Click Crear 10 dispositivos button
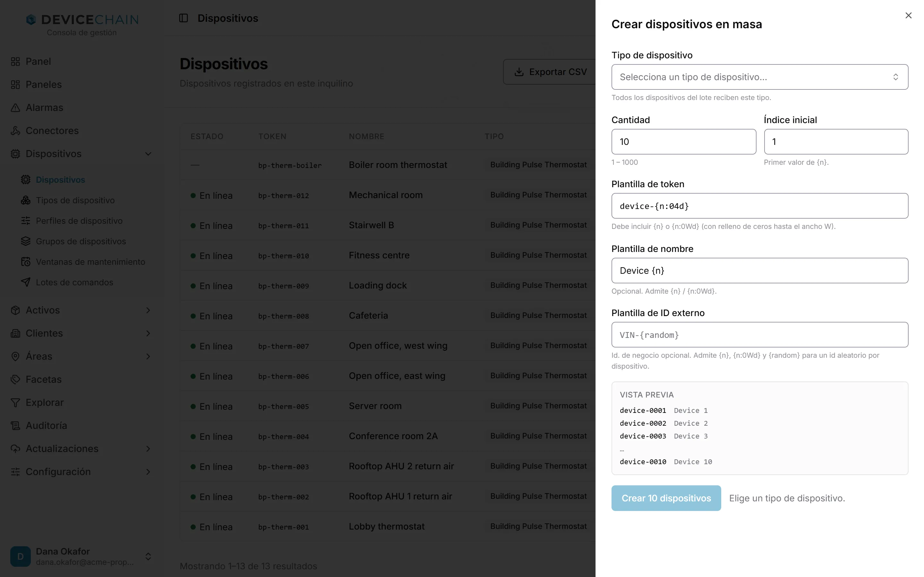Viewport: 924px width, 577px height. point(666,498)
